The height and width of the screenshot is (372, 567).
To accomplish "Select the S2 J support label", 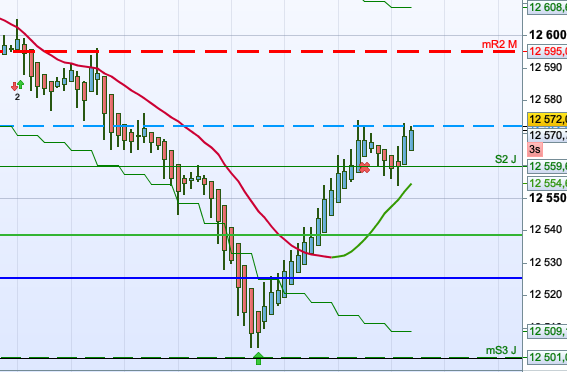I will point(506,159).
